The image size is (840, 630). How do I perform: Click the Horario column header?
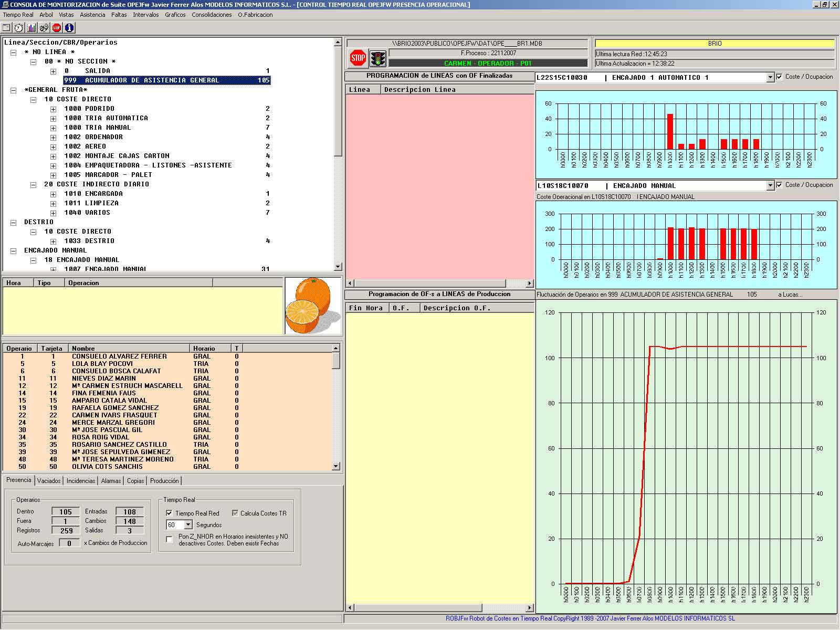210,349
